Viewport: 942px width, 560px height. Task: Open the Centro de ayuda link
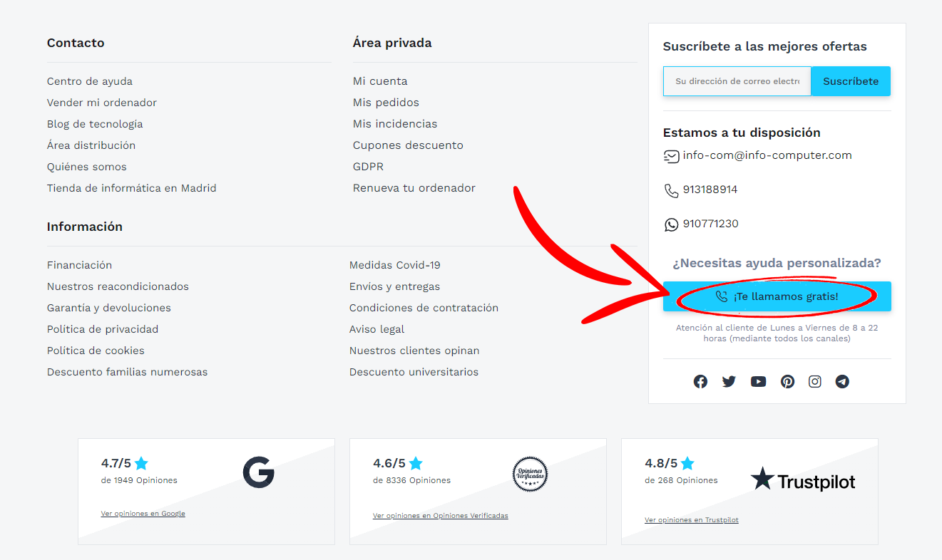click(90, 81)
